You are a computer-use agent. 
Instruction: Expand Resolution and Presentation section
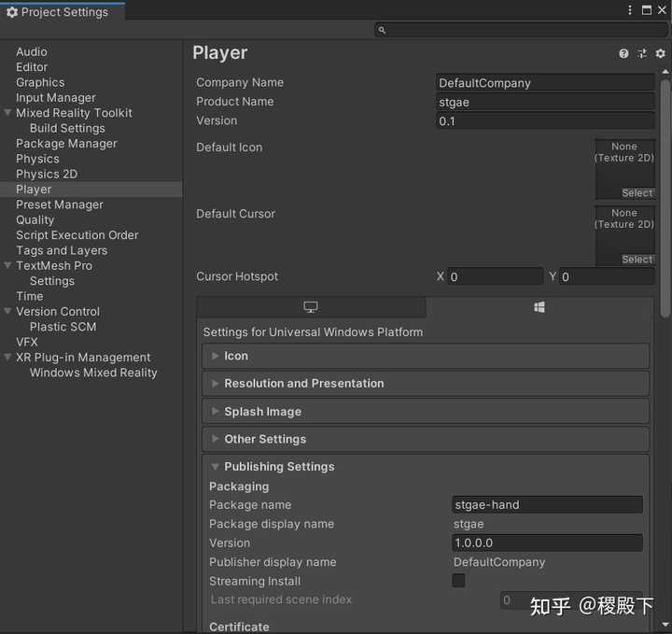pyautogui.click(x=426, y=383)
